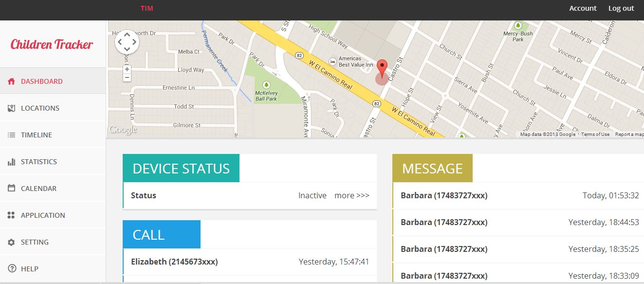Screen dimensions: 644x284
Task: Zoom out the map with minus button
Action: (127, 77)
